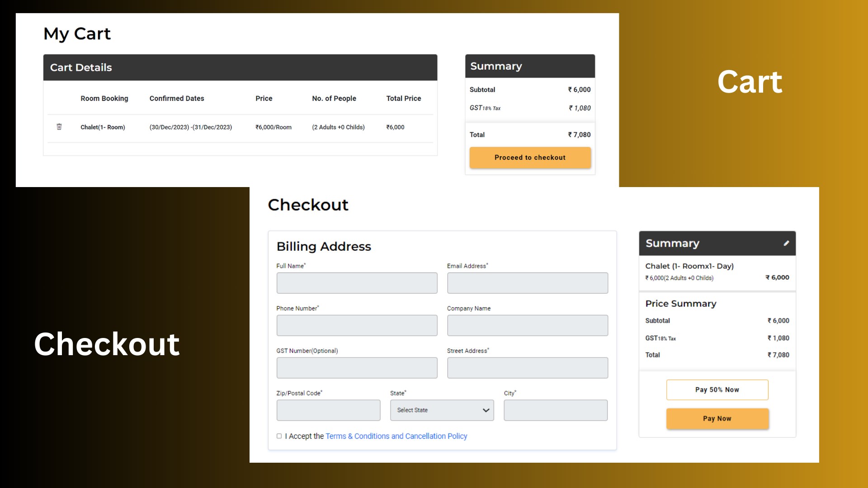868x488 pixels.
Task: Edit the checkout Summary via the pencil icon
Action: pyautogui.click(x=787, y=243)
